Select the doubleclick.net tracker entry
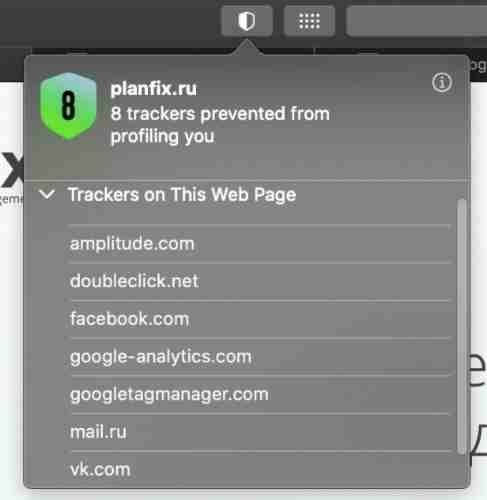487x500 pixels. pos(260,281)
